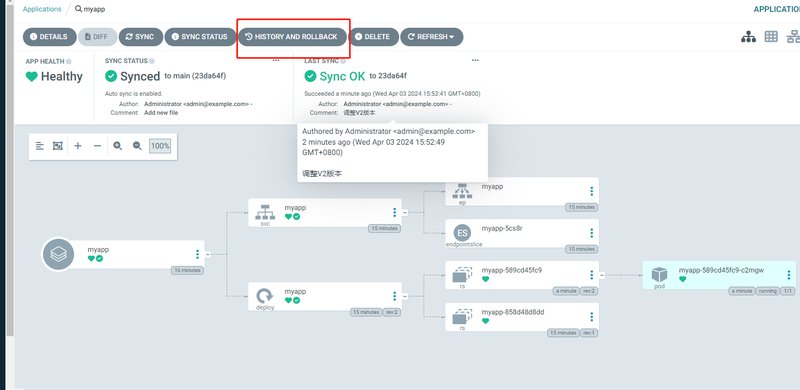The width and height of the screenshot is (800, 390).
Task: Click the zoom in magnifier icon
Action: [118, 146]
